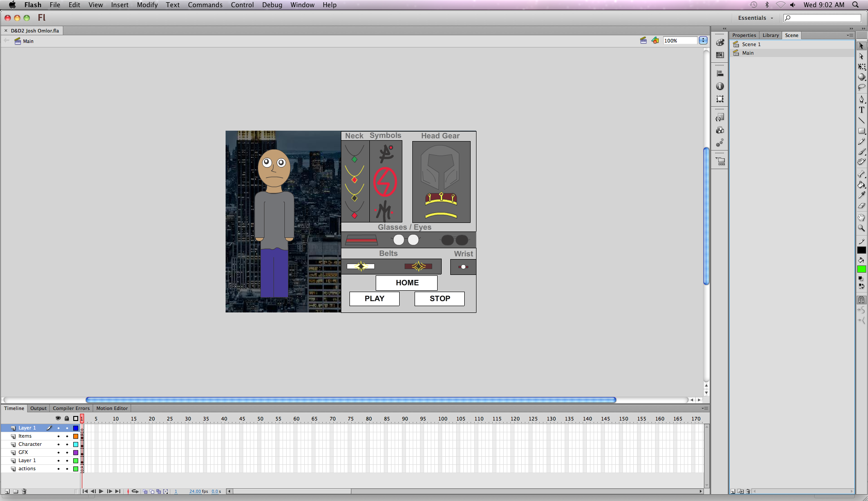The width and height of the screenshot is (868, 501).
Task: Hide the Character layer
Action: point(58,444)
